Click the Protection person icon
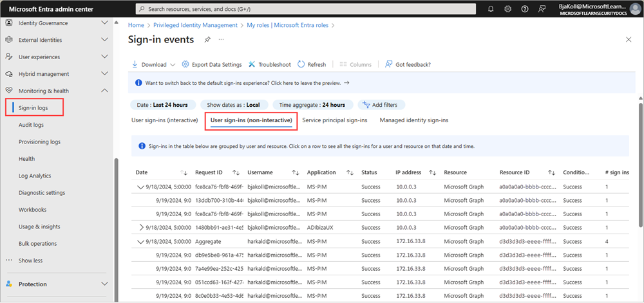The height and width of the screenshot is (303, 644). coord(10,284)
